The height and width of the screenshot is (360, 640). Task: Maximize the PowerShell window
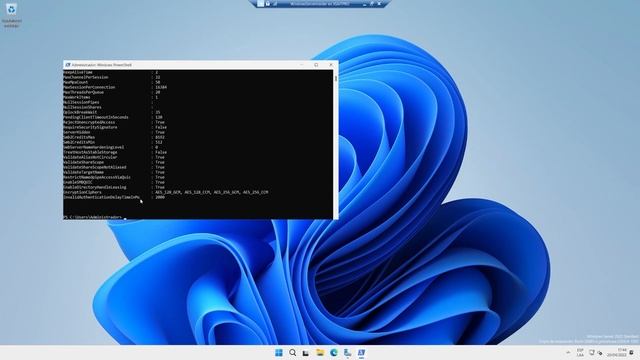point(316,65)
